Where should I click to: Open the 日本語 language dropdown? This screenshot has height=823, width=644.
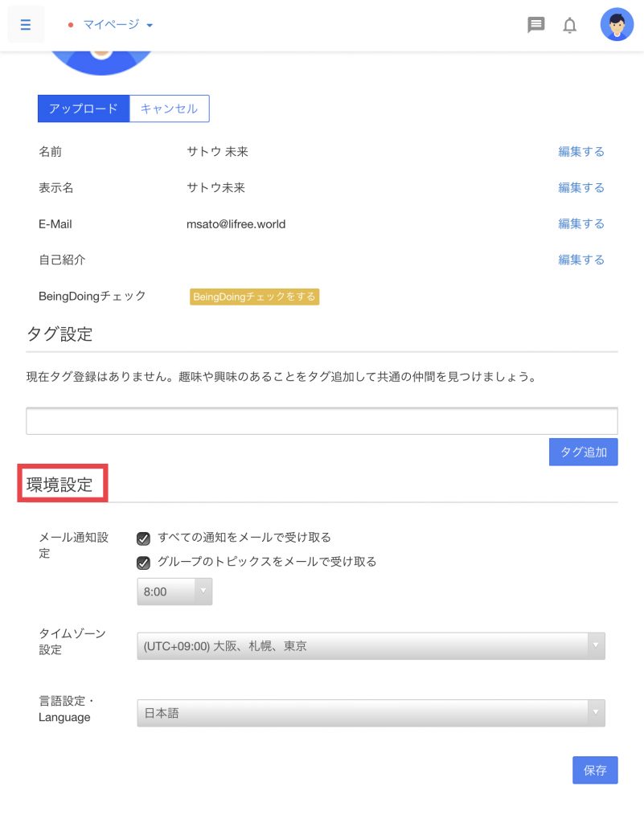[371, 713]
